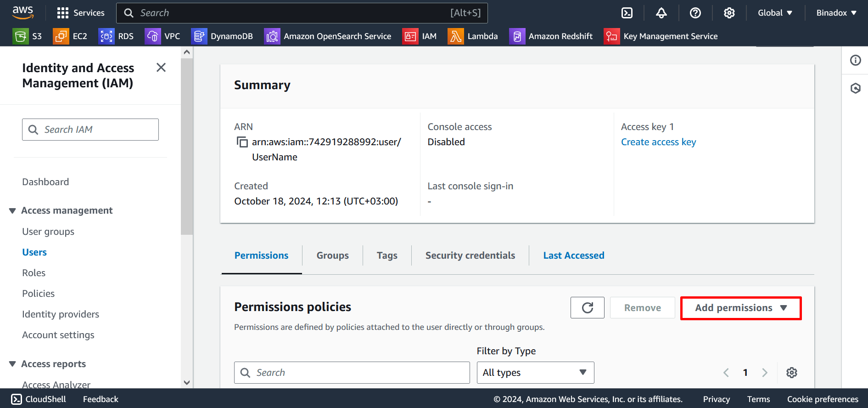Open Policies in the sidebar

[x=39, y=294]
